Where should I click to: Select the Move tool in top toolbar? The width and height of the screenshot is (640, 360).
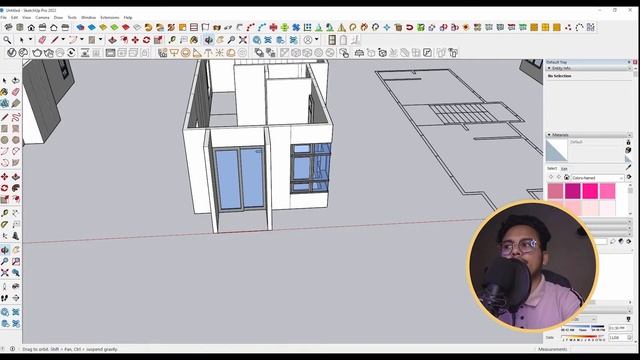135,40
